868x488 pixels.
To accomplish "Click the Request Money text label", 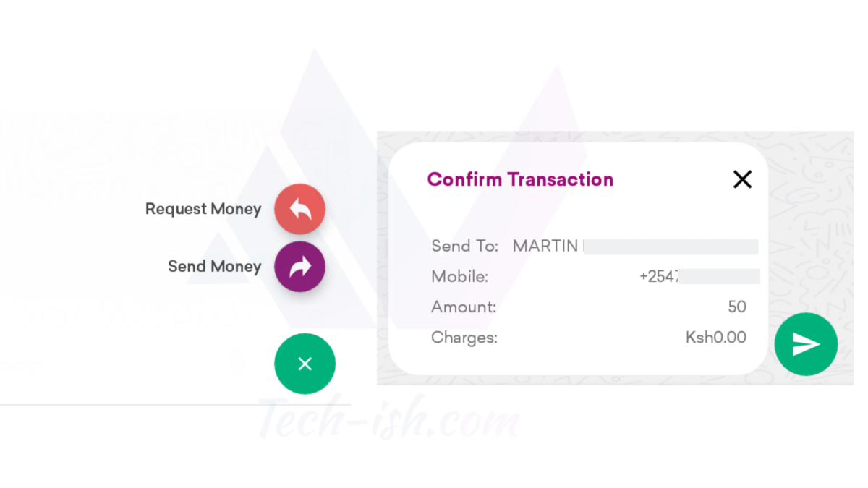I will point(203,209).
